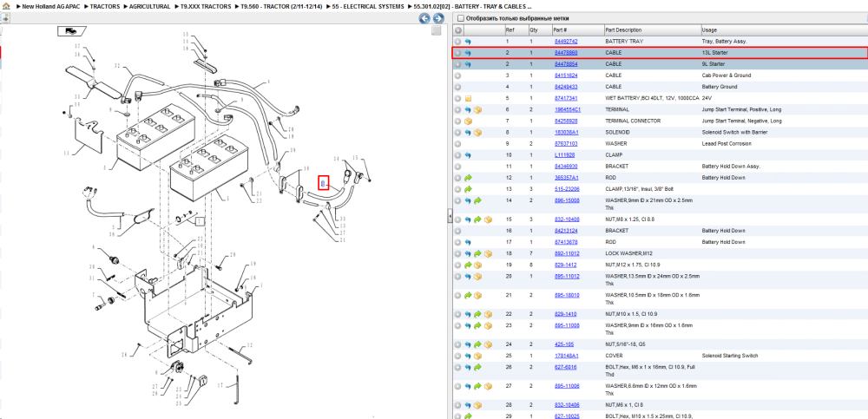Click box icon on TERMINAL CONNECTOR row
This screenshot has width=868, height=419.
(x=468, y=121)
